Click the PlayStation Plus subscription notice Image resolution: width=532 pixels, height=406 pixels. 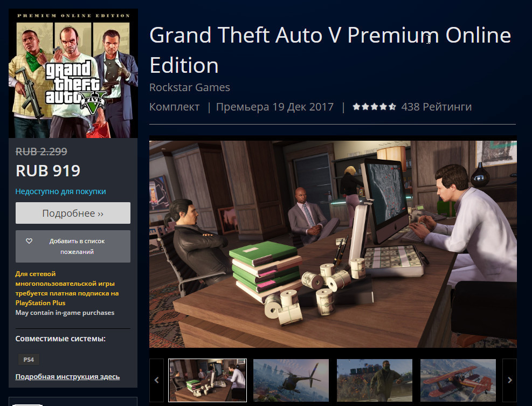pos(67,288)
